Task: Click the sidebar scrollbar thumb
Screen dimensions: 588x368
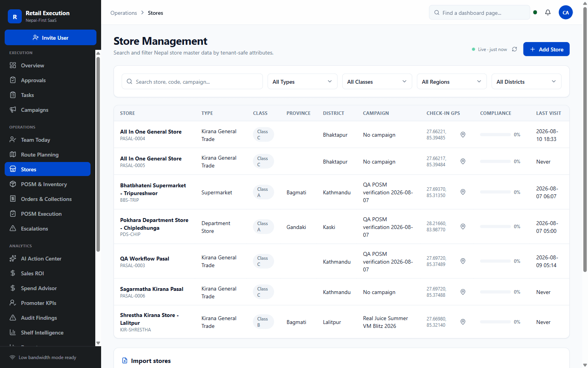Action: click(98, 154)
